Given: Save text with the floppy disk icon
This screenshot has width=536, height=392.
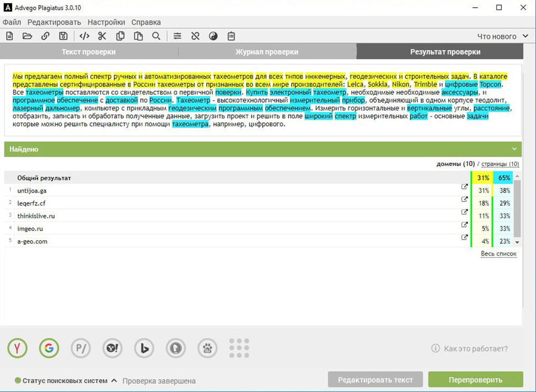Looking at the screenshot, I should point(63,36).
